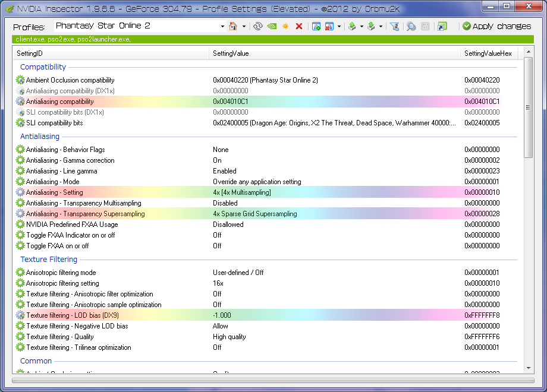
Task: Select the Anisotropic filtering setting value '16x'
Action: [x=218, y=283]
